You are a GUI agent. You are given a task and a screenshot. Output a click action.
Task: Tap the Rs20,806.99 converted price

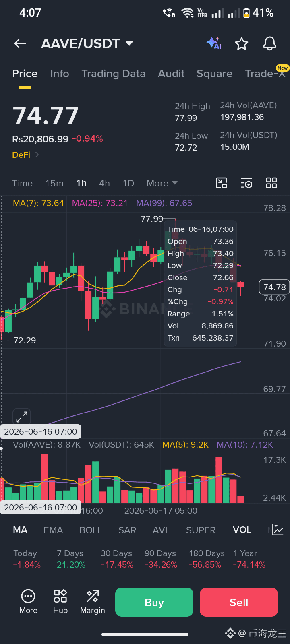[x=40, y=139]
